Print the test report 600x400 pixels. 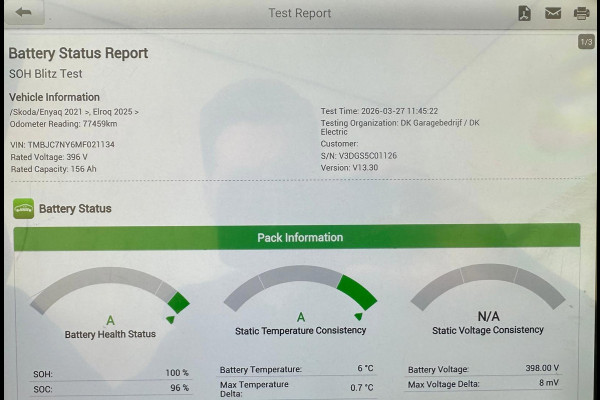coord(580,13)
